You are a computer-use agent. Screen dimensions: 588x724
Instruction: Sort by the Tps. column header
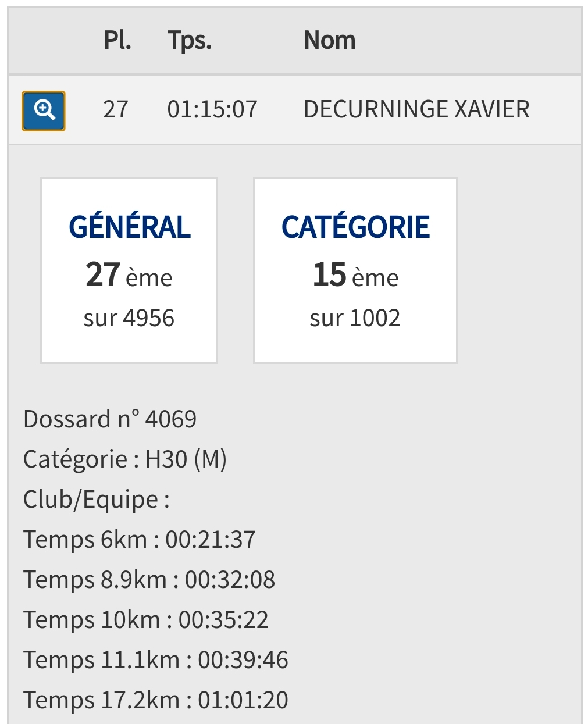point(190,41)
